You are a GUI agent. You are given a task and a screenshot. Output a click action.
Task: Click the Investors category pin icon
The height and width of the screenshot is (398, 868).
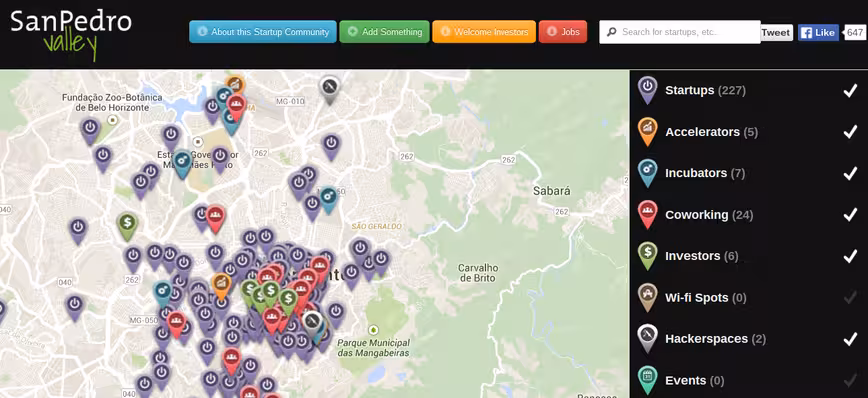pos(647,256)
